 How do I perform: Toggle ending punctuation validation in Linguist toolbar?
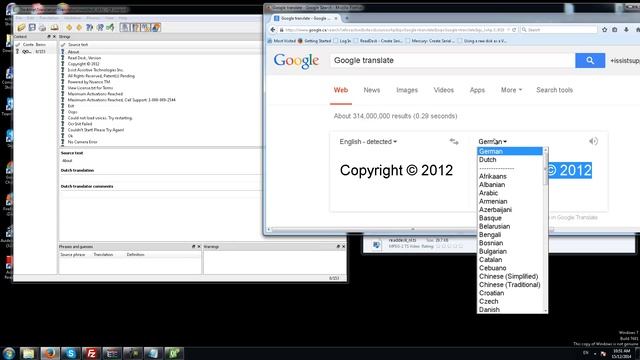(x=136, y=27)
